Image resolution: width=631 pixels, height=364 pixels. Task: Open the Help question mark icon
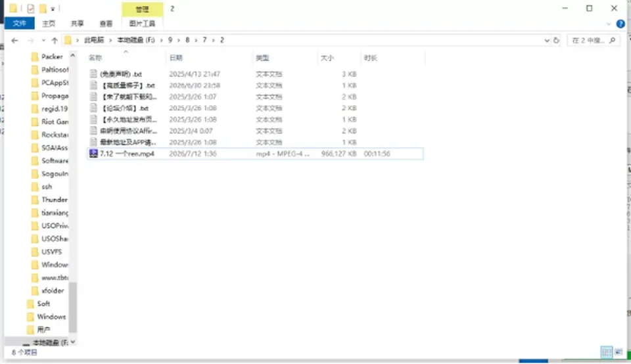click(x=620, y=24)
